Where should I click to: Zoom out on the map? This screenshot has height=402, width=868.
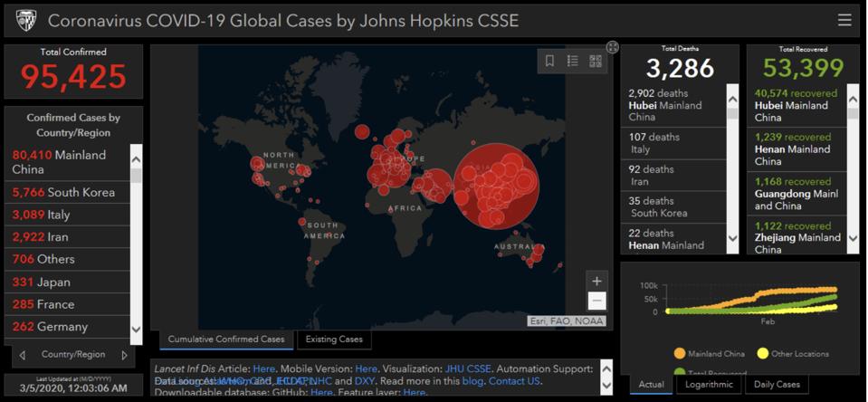point(596,301)
